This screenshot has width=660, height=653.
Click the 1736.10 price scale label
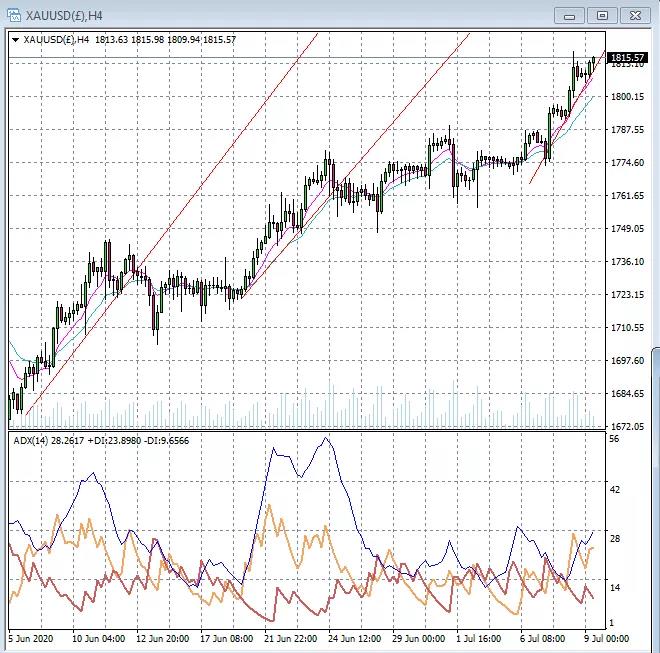(x=627, y=262)
